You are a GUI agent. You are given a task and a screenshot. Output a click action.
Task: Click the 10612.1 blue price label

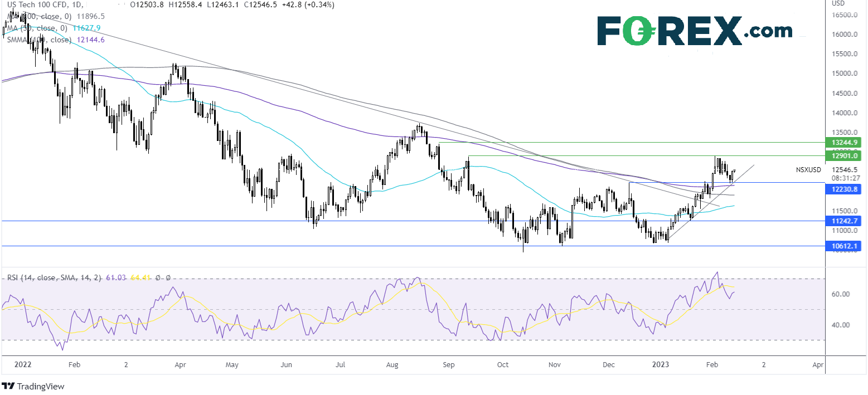843,246
